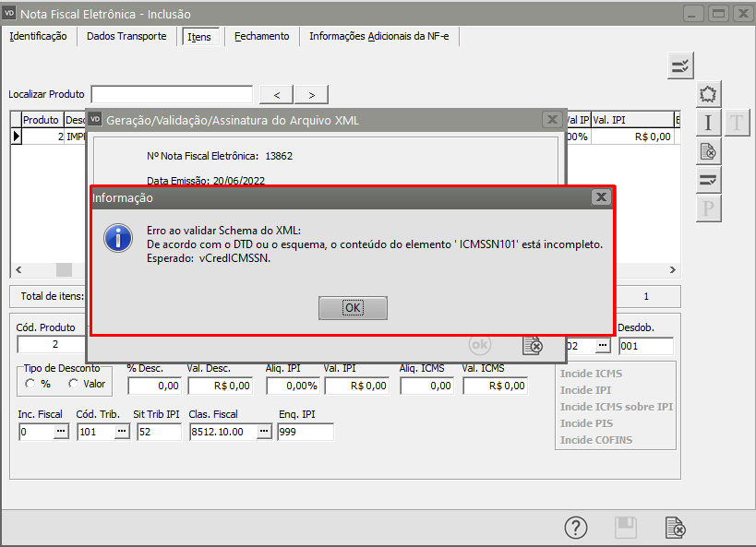Screen dimensions: 756x547
Task: Open the Cód. Trib. lookup button
Action: (x=121, y=432)
